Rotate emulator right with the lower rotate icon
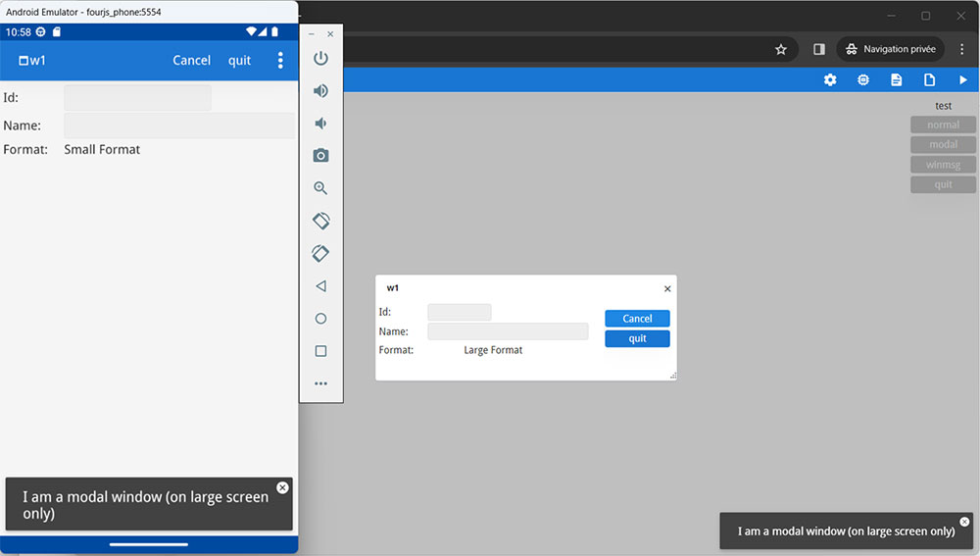Screen dimensions: 980x556 (320, 253)
